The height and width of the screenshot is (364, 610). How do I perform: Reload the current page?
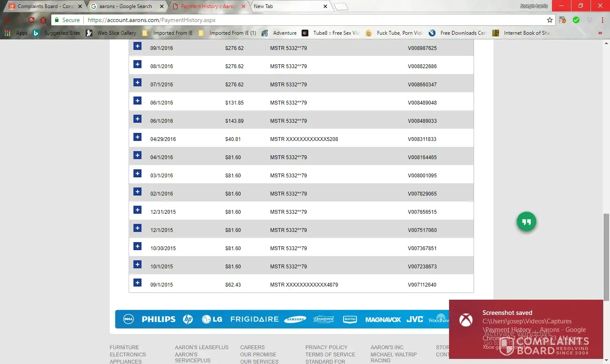coord(31,20)
